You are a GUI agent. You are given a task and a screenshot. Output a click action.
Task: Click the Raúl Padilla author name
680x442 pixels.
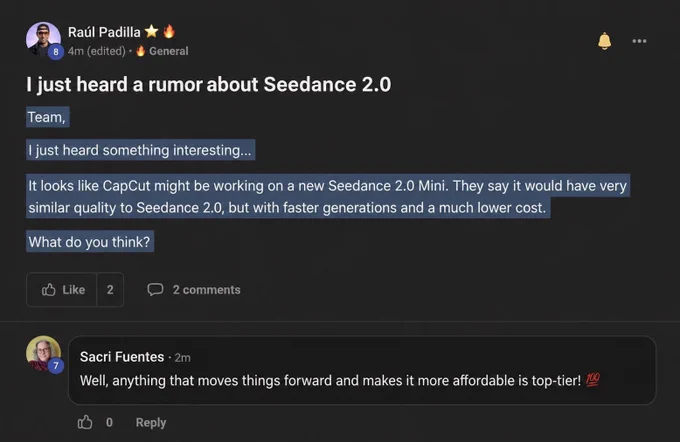[104, 32]
